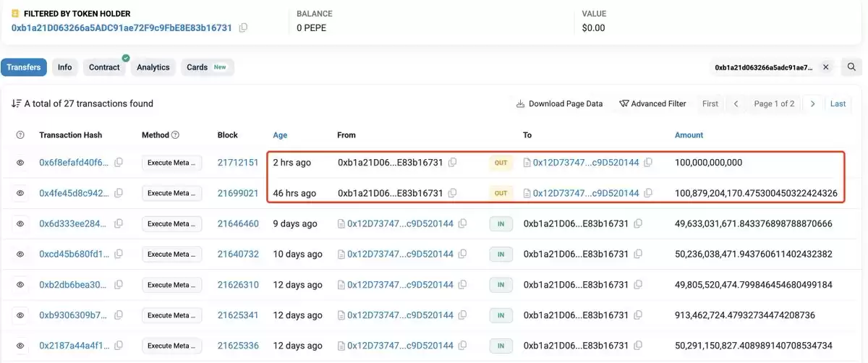868x363 pixels.
Task: Copy From address in the 46 hrs ago row
Action: pyautogui.click(x=452, y=193)
